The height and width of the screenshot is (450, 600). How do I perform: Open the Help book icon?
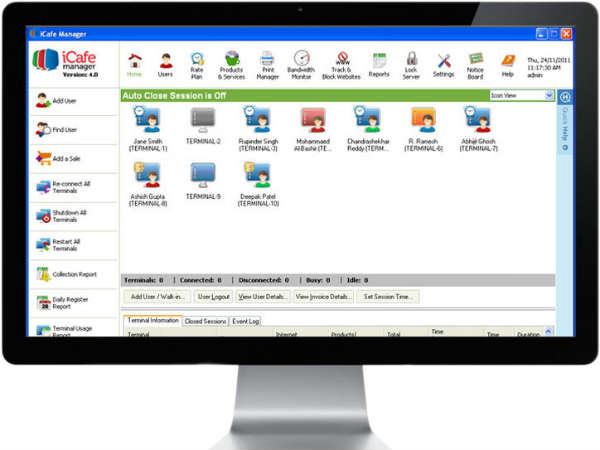508,66
